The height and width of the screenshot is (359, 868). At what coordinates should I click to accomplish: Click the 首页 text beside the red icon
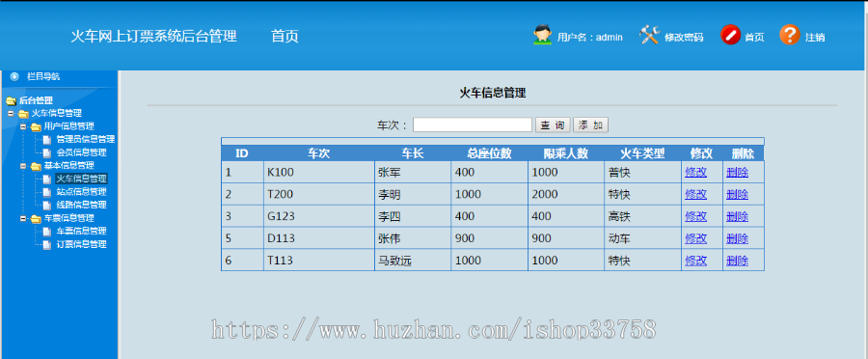pos(754,37)
